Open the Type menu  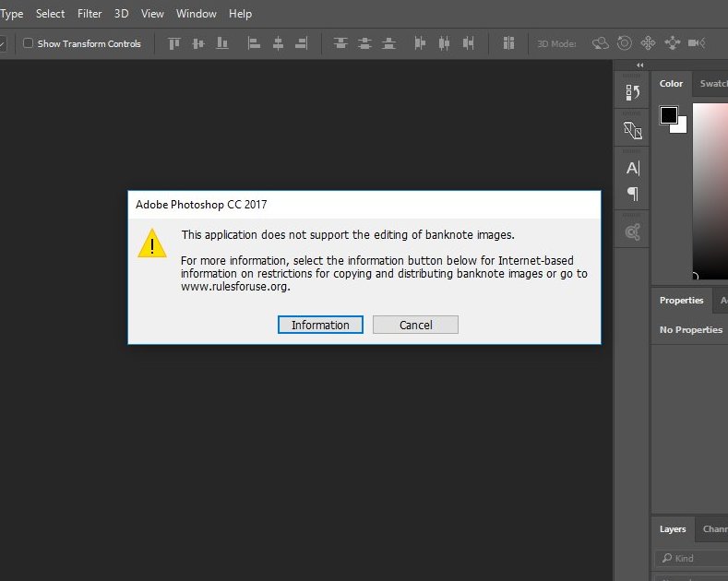(x=12, y=14)
